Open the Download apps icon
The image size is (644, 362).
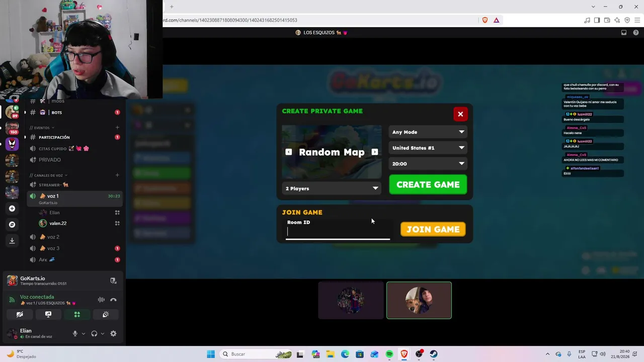pyautogui.click(x=12, y=241)
